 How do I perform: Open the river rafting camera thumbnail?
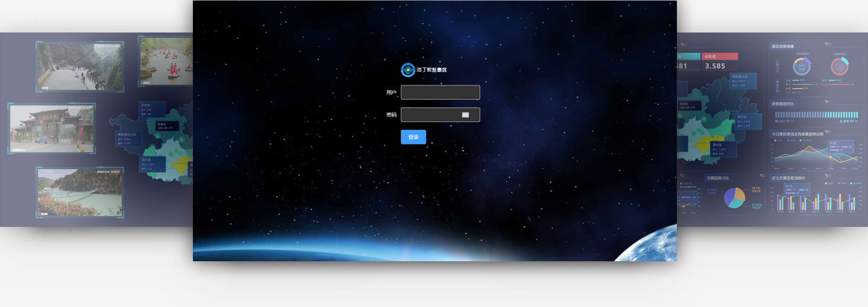(x=166, y=61)
